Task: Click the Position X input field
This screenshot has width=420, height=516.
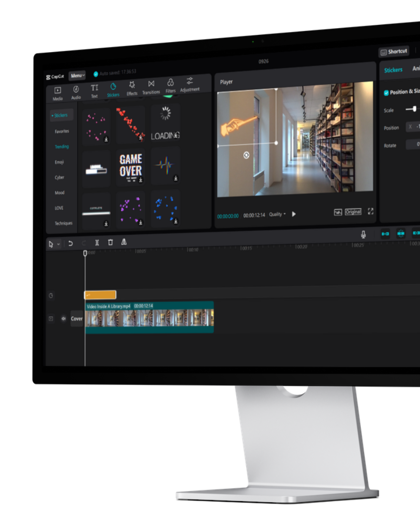Action: click(413, 127)
